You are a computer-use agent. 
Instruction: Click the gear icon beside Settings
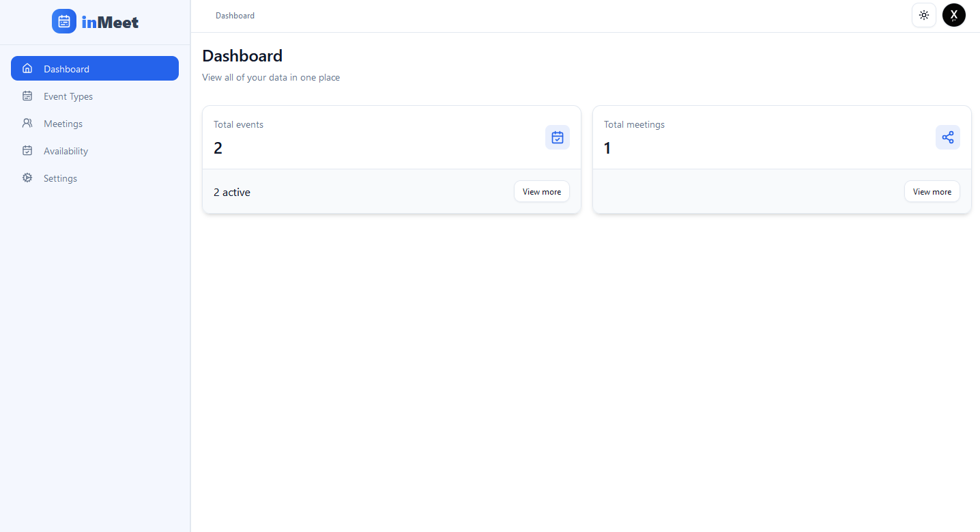coord(27,178)
